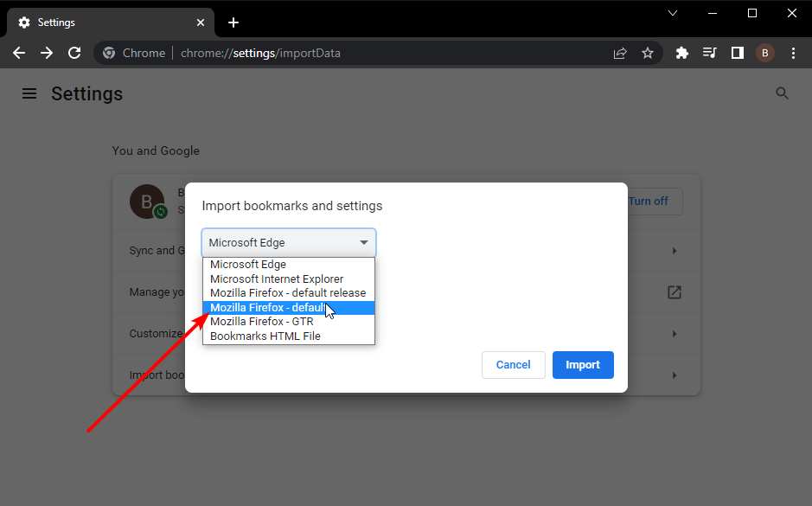Search settings with the magnifier icon
Screen dimensions: 812x506
tap(782, 93)
